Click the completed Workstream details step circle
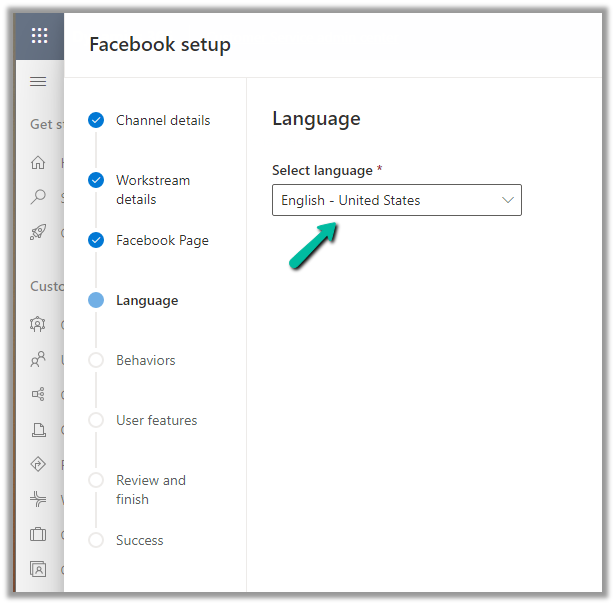The width and height of the screenshot is (615, 605). [96, 180]
